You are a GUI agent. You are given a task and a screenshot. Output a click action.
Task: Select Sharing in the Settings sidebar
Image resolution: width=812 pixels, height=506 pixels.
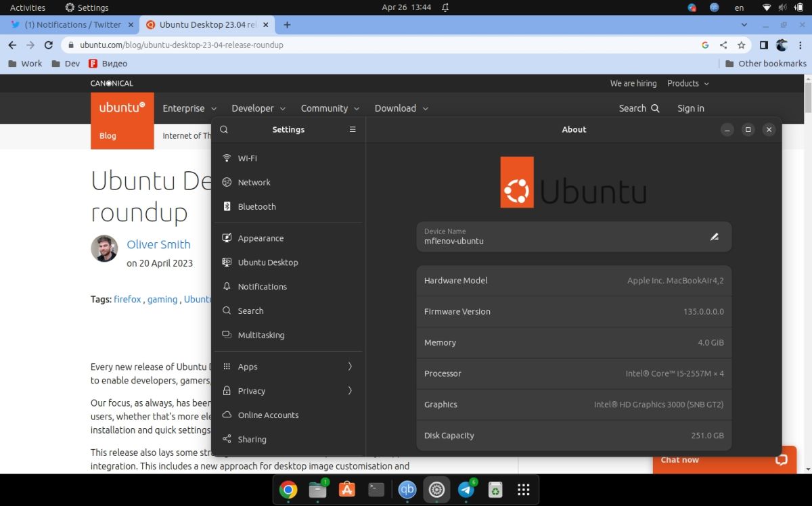coord(288,440)
